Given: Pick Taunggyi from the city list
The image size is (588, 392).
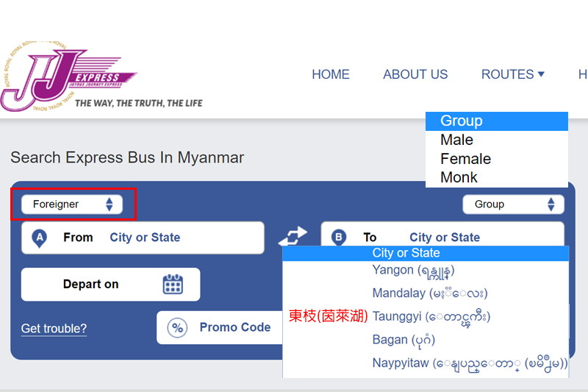Looking at the screenshot, I should [x=431, y=316].
